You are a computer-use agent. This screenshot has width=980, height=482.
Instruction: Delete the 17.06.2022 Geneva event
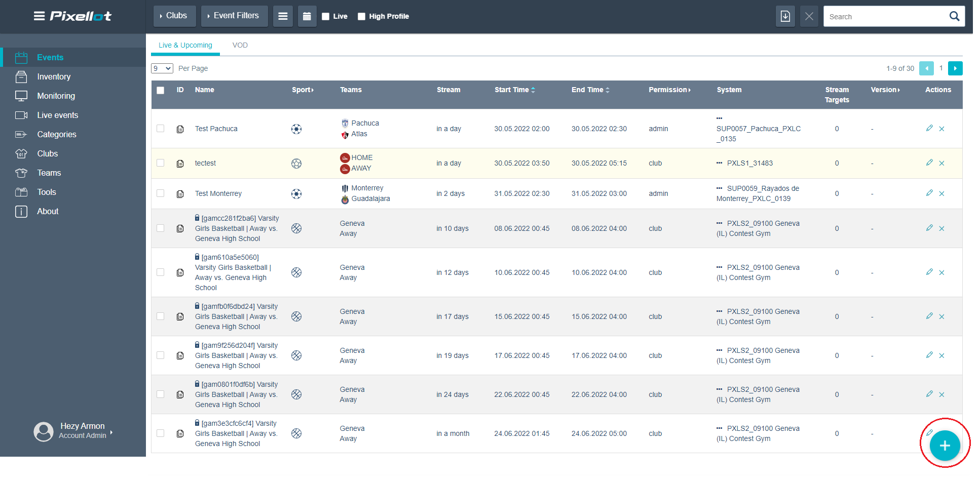coord(941,355)
